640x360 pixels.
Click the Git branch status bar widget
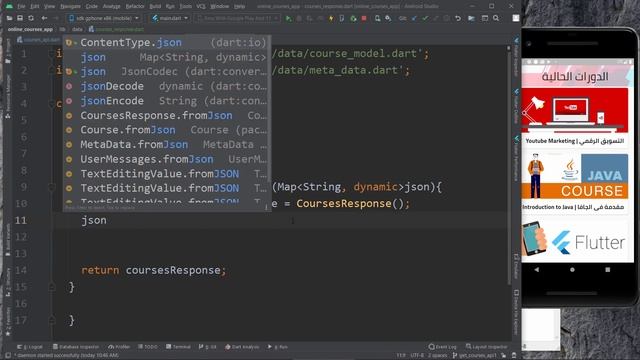[475, 356]
